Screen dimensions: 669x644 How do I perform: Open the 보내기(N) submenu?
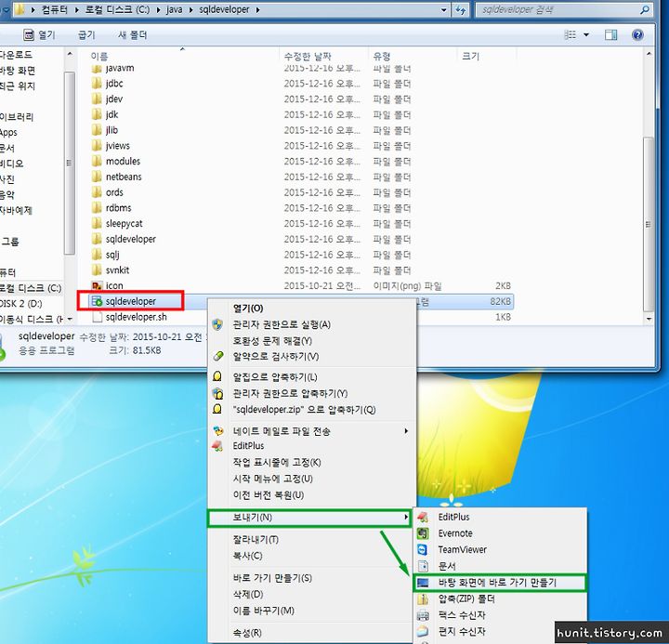308,518
